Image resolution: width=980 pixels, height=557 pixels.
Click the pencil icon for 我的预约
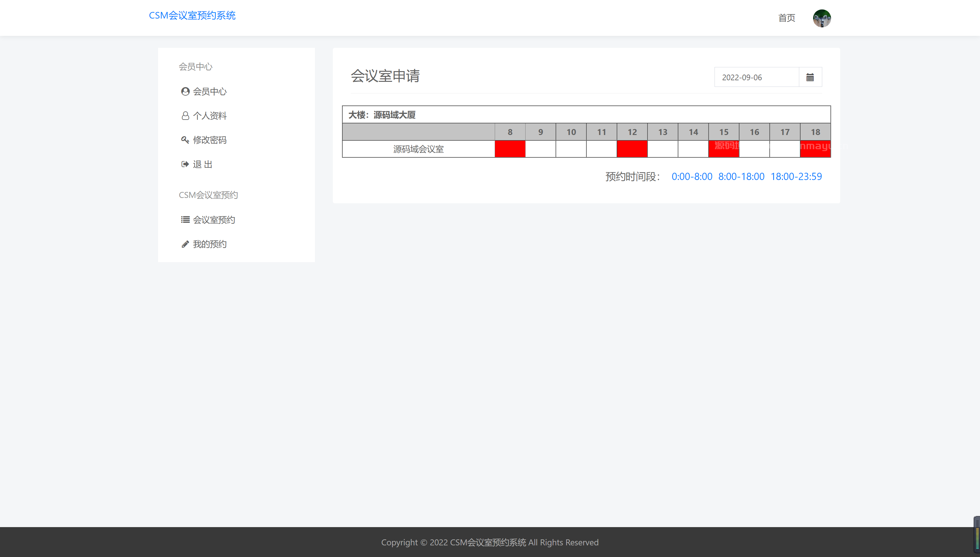click(x=185, y=244)
